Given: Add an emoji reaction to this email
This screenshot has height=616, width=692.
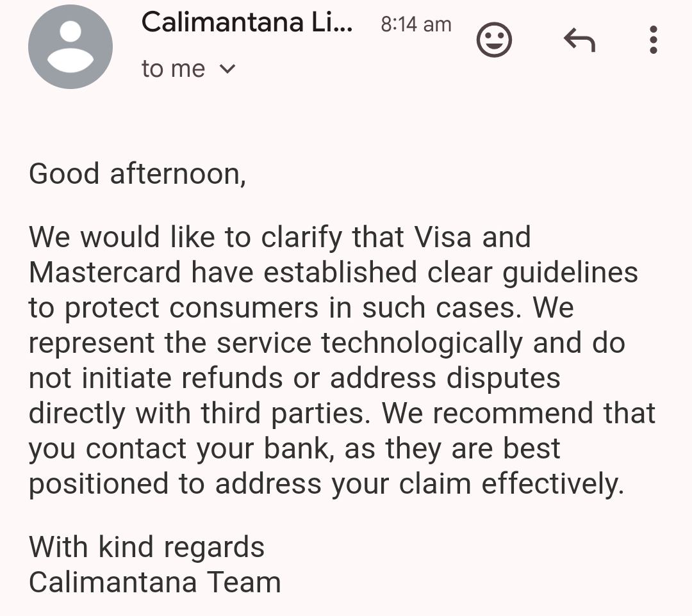Looking at the screenshot, I should click(x=494, y=40).
